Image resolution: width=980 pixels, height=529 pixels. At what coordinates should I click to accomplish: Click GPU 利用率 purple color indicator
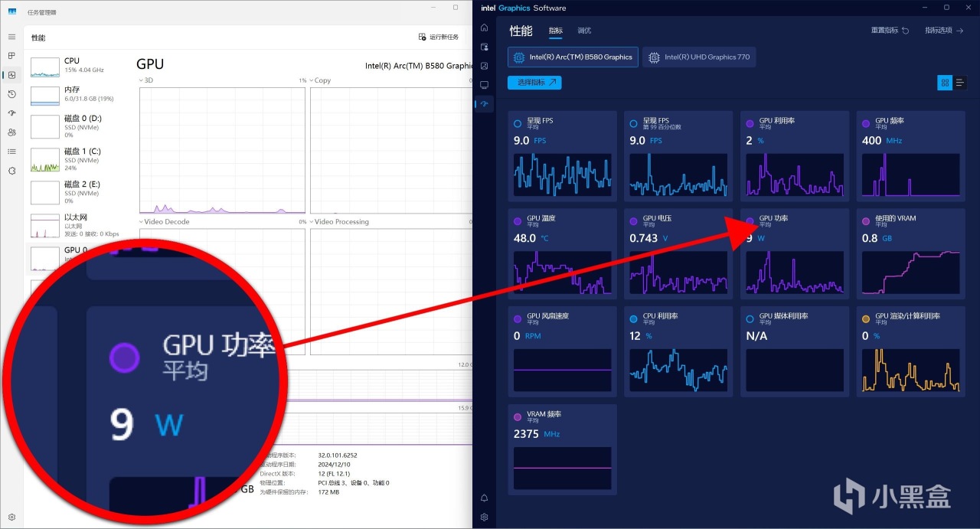tap(750, 123)
